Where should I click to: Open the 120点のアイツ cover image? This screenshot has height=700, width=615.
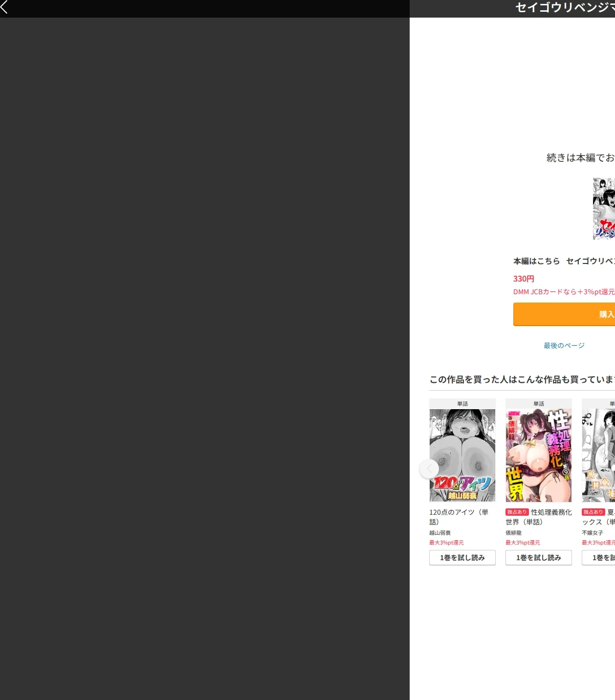point(462,455)
